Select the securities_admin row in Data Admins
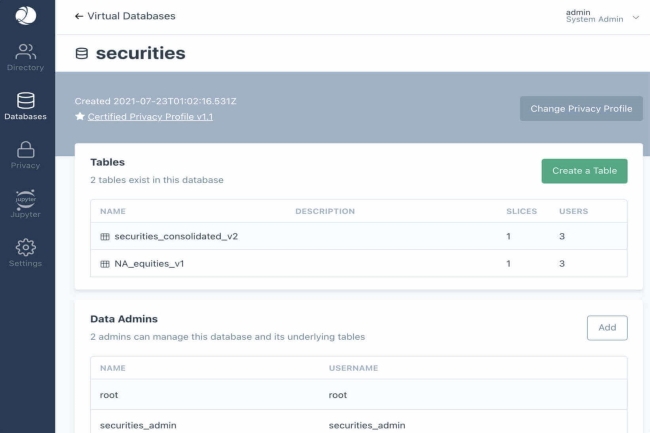Viewport: 650px width, 433px height. (138, 424)
